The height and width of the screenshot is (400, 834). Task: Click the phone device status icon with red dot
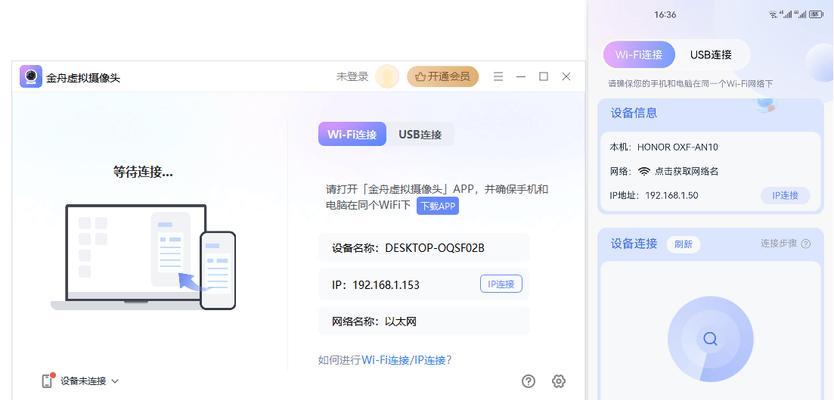click(x=48, y=380)
